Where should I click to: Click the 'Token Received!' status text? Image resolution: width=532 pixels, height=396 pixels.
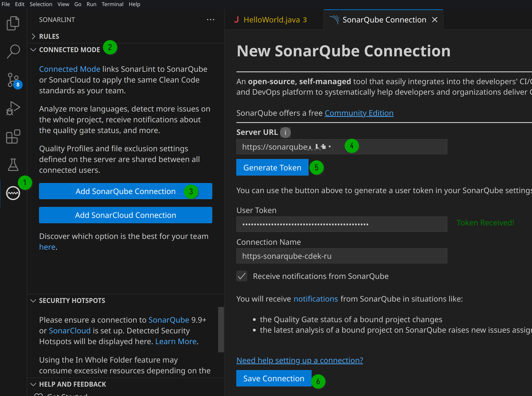[485, 223]
